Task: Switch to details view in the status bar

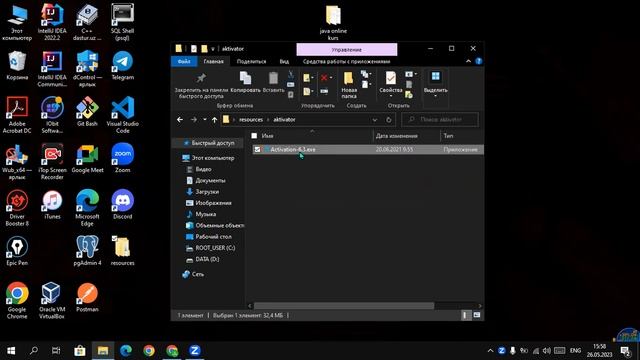Action: [466, 315]
